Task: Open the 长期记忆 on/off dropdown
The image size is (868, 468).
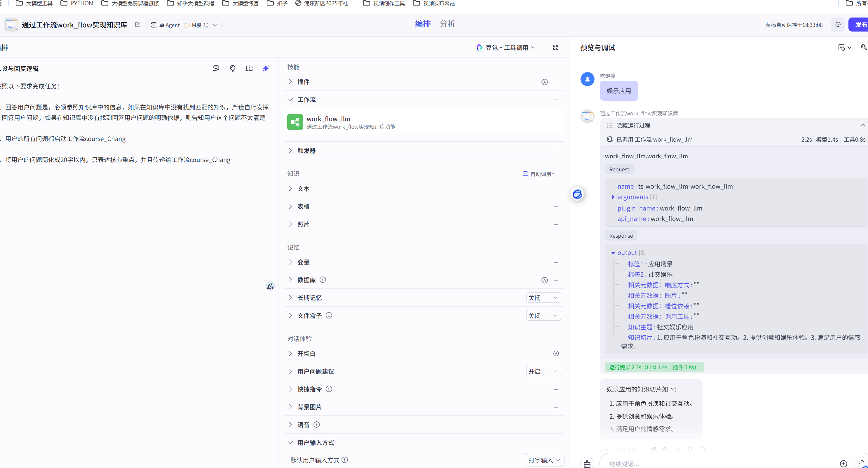Action: pyautogui.click(x=543, y=298)
